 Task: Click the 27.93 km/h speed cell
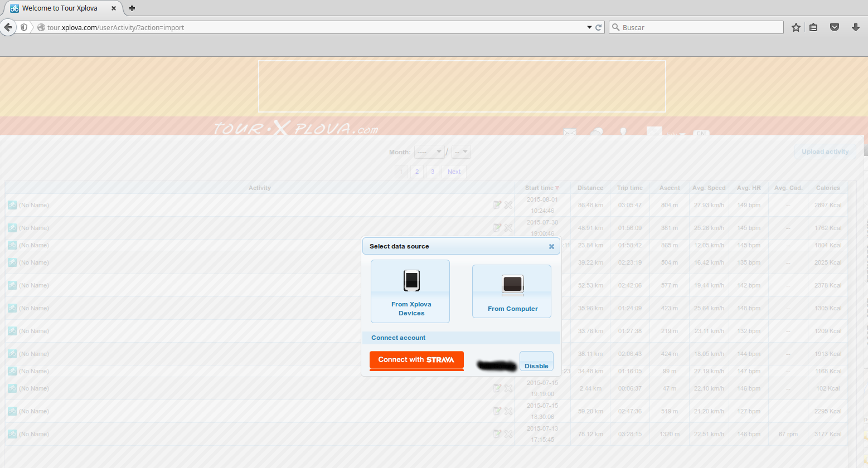709,205
